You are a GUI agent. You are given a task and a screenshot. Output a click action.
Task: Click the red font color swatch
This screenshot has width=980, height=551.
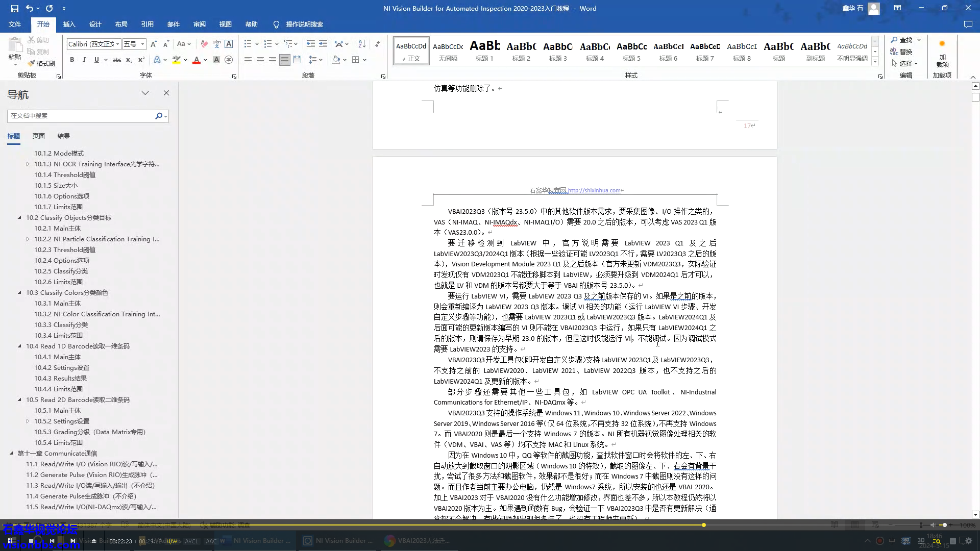197,60
